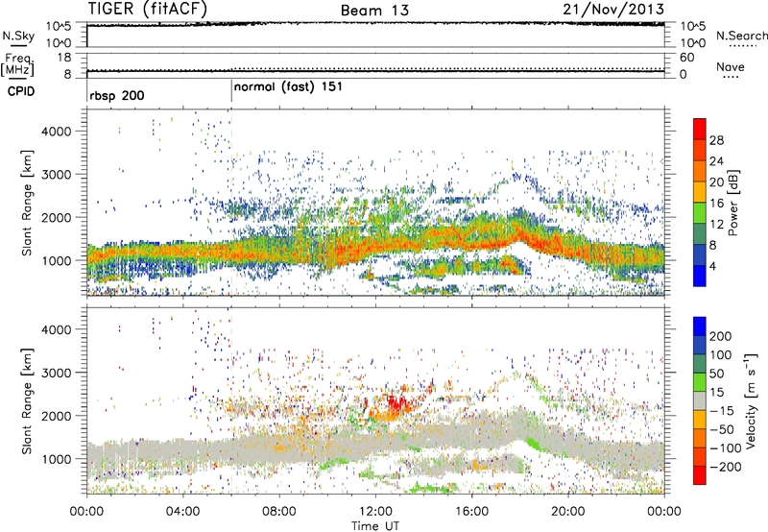Click the '20:00' time axis label
The width and height of the screenshot is (768, 532).
(568, 512)
